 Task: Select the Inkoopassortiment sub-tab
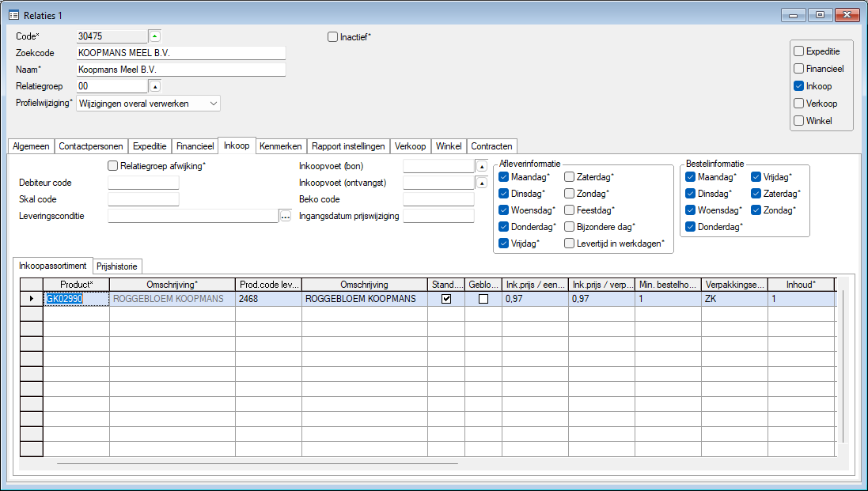tap(52, 266)
